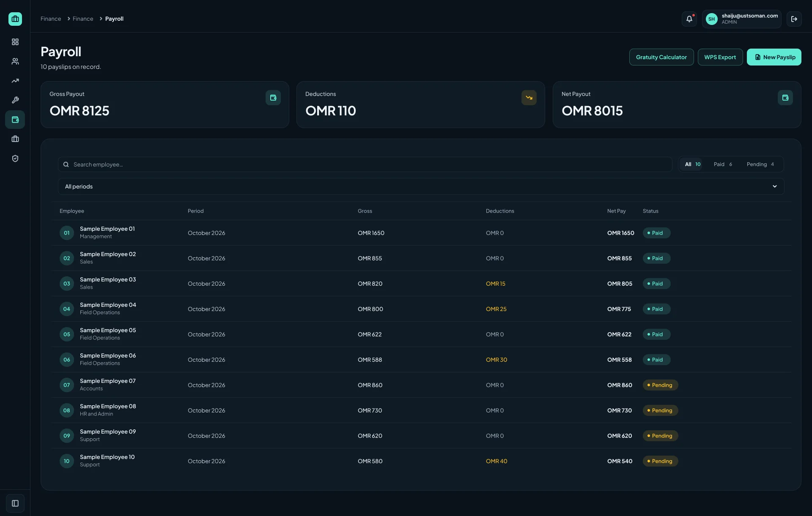This screenshot has height=516, width=812.
Task: Open the dashboard grid icon in sidebar
Action: [15, 42]
